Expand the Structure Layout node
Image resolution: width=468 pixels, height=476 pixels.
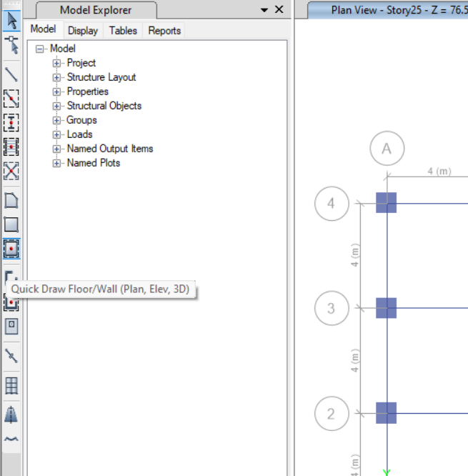(56, 77)
